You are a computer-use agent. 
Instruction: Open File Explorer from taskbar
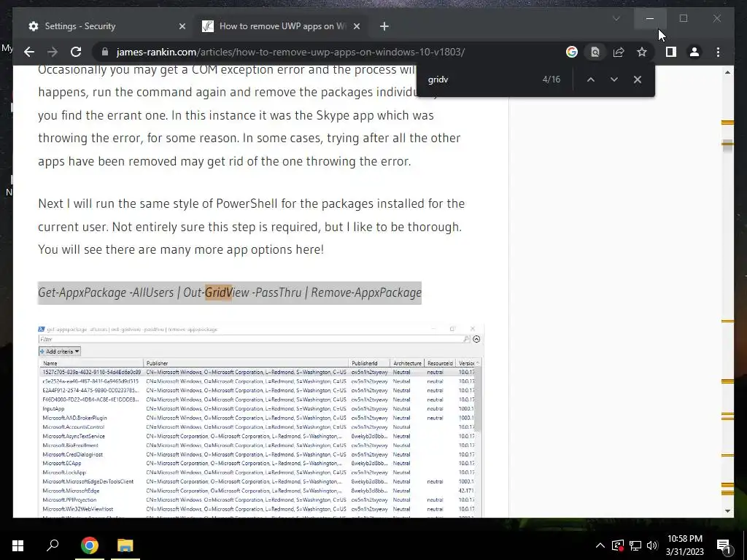coord(125,545)
